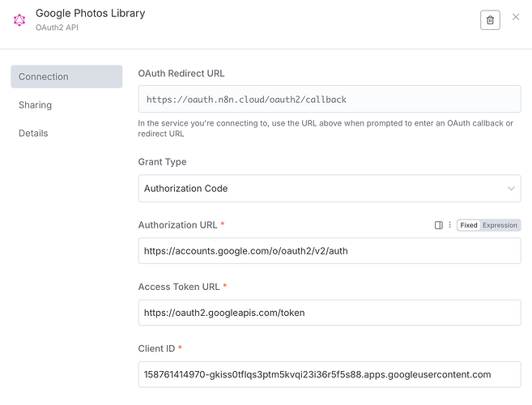Expand the Grant Type dropdown

click(330, 189)
